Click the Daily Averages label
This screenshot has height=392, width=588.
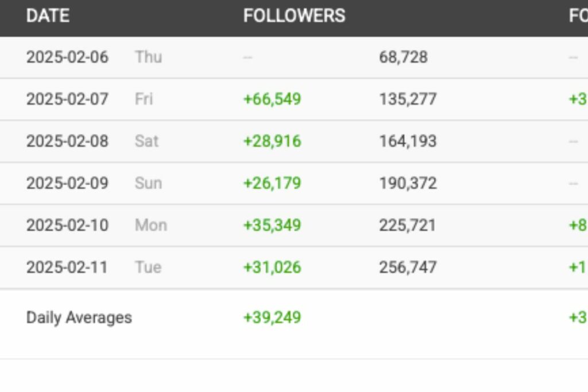tap(79, 318)
